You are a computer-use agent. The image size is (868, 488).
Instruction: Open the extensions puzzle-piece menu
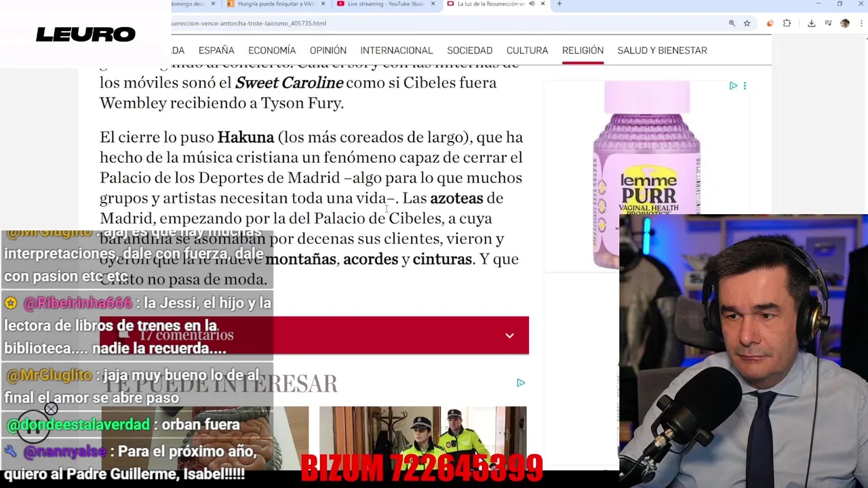point(787,23)
